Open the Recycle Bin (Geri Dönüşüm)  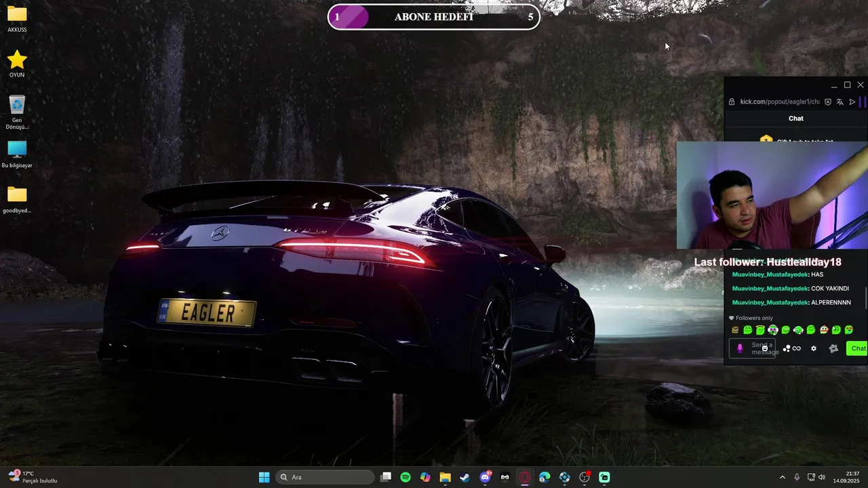coord(17,112)
